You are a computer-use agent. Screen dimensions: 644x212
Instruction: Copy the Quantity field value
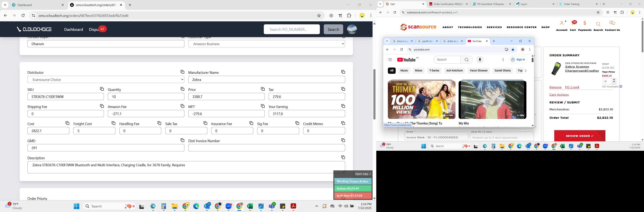pyautogui.click(x=182, y=89)
